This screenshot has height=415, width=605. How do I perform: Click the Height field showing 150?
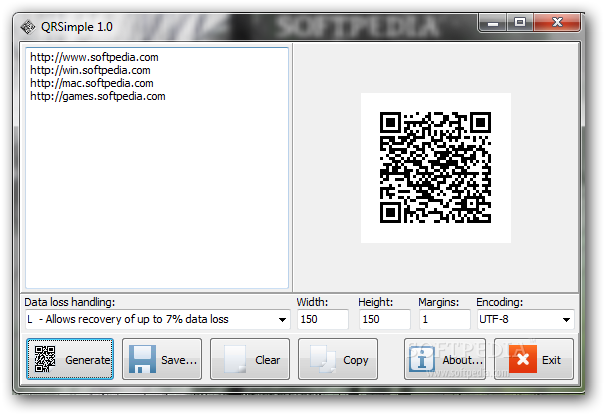pos(384,319)
